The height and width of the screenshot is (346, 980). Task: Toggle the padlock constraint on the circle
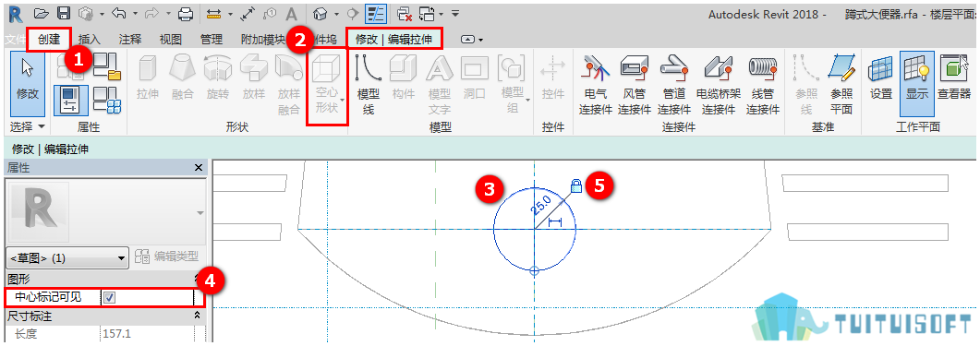[576, 186]
